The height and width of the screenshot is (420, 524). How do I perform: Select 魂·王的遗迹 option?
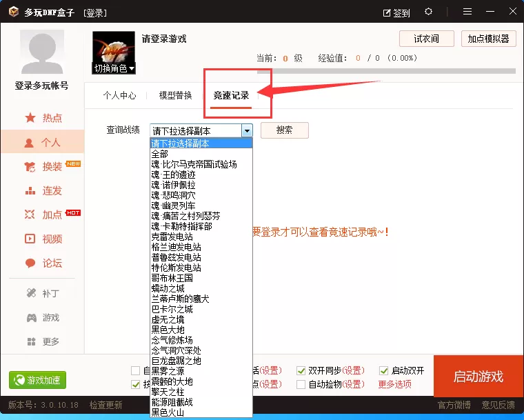(201, 175)
